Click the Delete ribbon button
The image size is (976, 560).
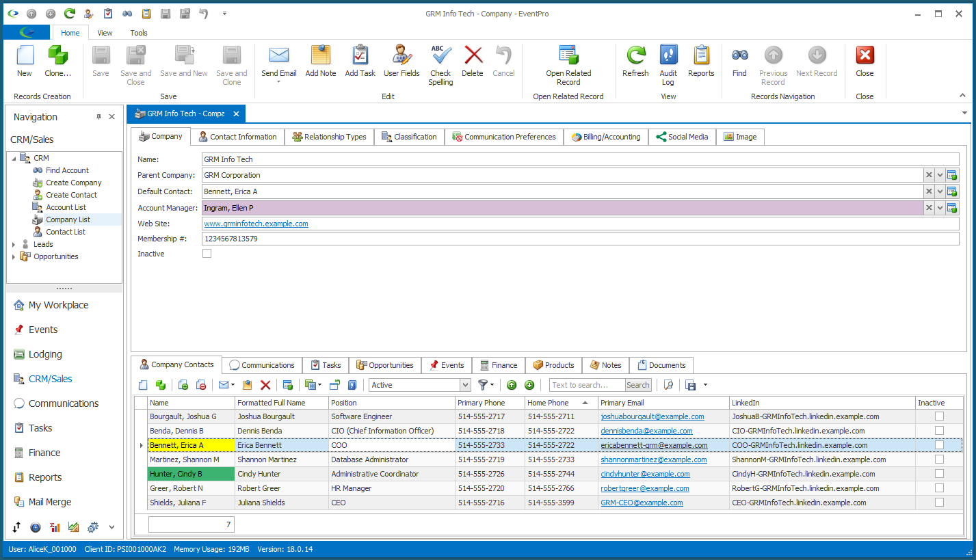pos(473,61)
